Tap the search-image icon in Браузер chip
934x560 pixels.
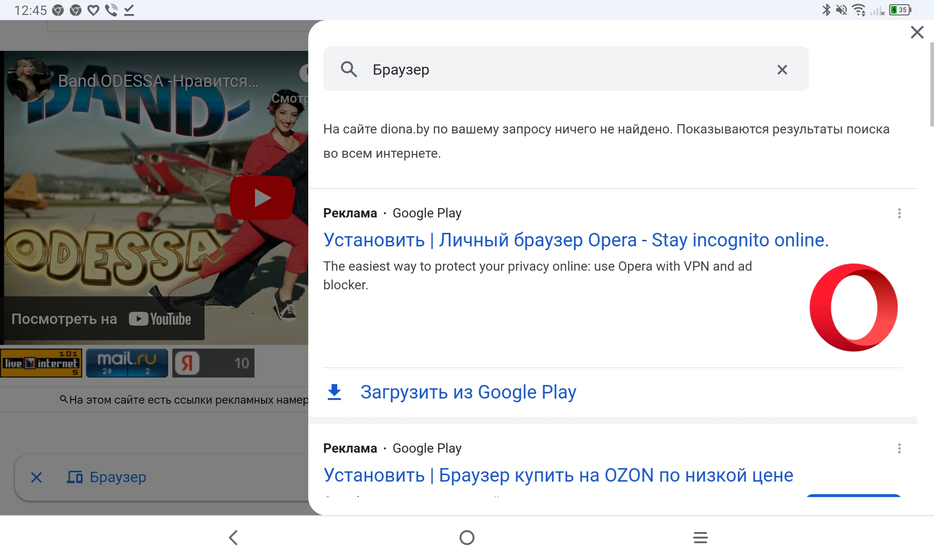75,477
